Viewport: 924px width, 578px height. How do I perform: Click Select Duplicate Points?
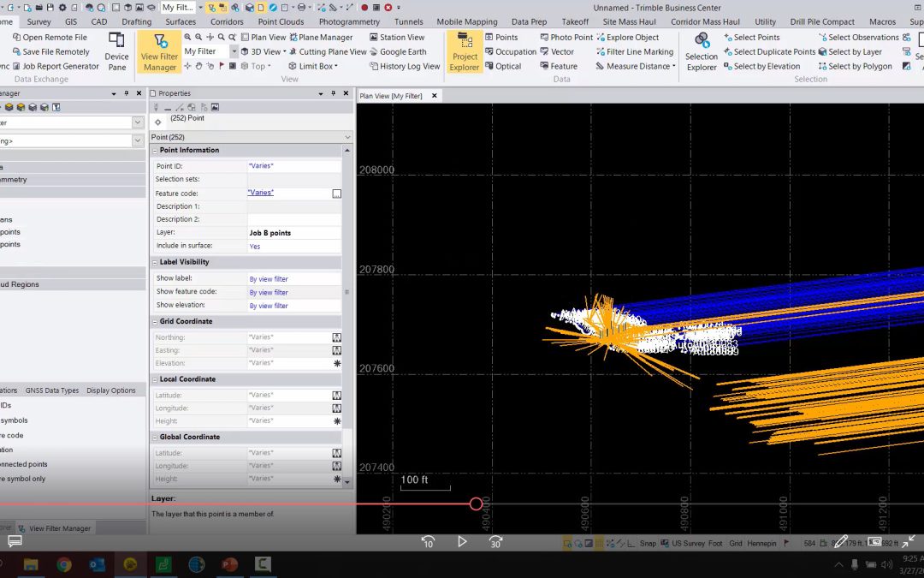(x=770, y=52)
